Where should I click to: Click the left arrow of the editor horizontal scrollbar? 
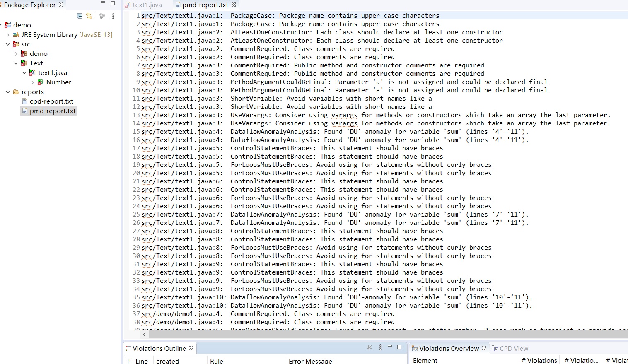tap(144, 334)
